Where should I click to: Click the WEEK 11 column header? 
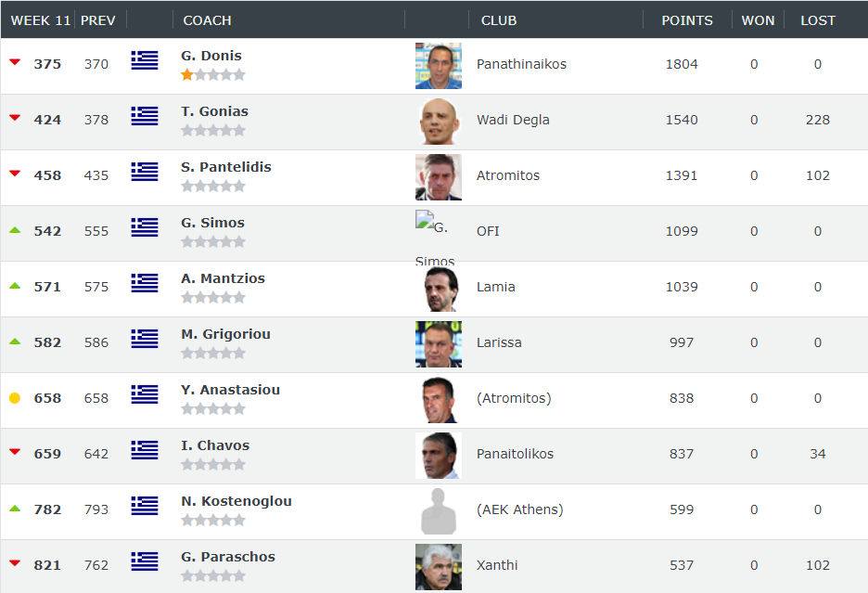pos(41,20)
